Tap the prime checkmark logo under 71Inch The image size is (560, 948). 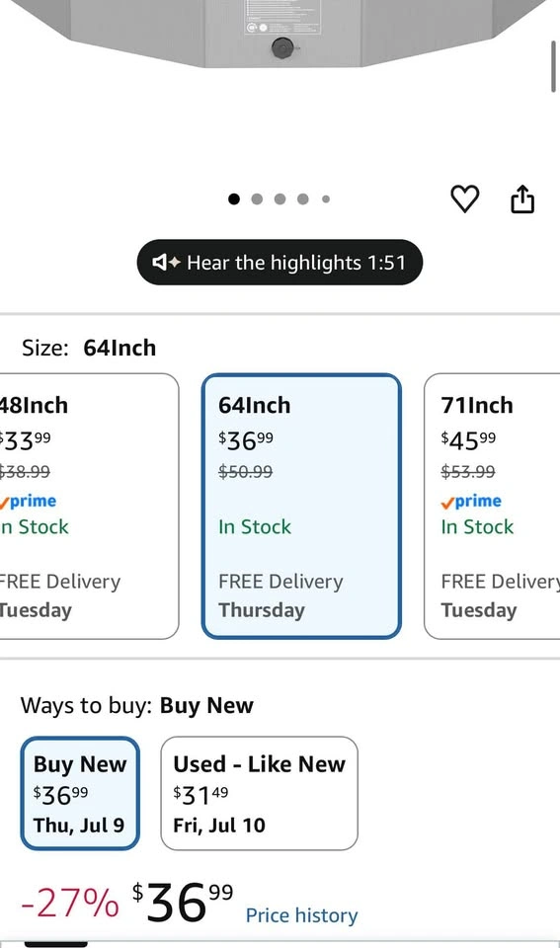[471, 502]
